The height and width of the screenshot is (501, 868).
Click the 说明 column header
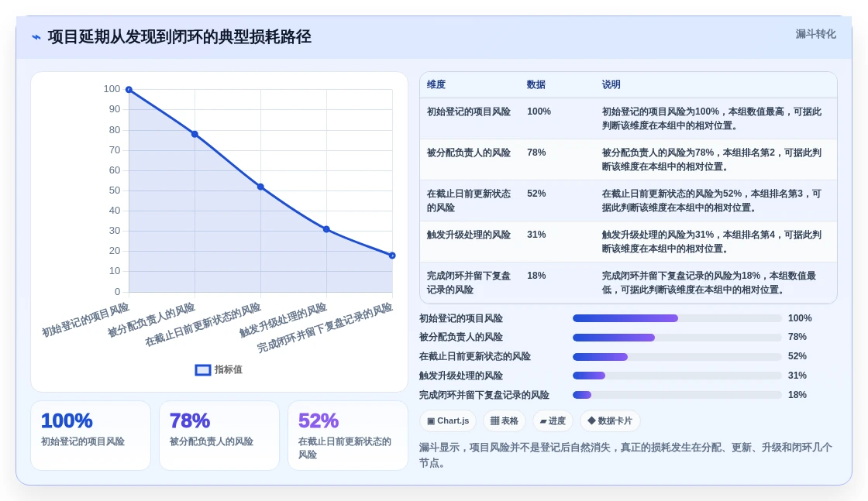coord(611,84)
